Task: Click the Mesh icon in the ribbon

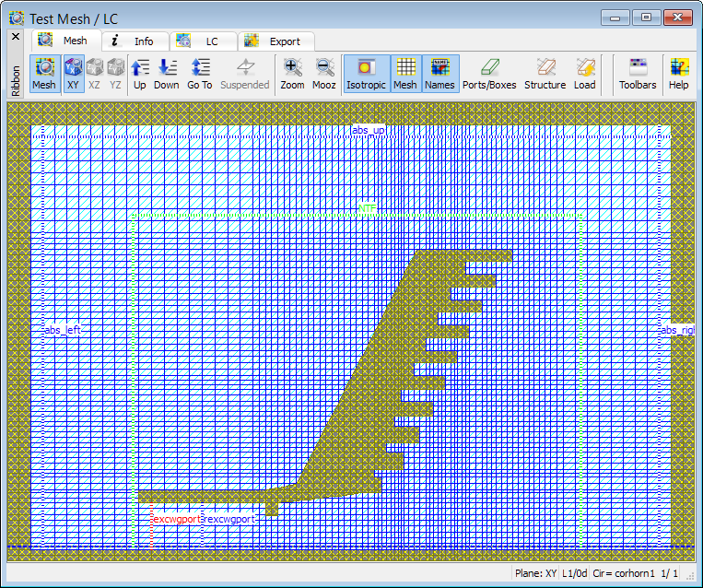Action: tap(44, 74)
